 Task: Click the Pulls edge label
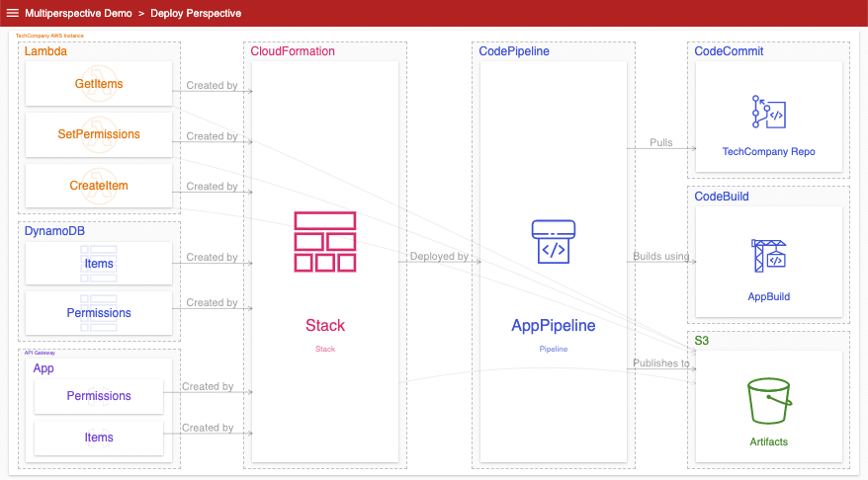point(661,142)
